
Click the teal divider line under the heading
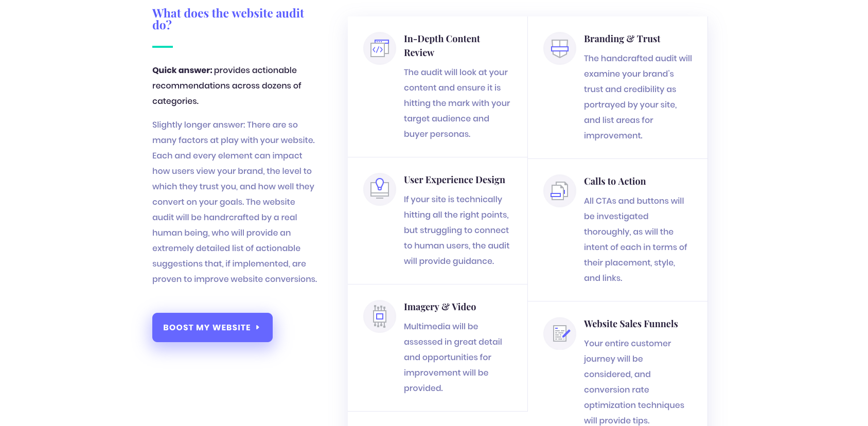162,47
